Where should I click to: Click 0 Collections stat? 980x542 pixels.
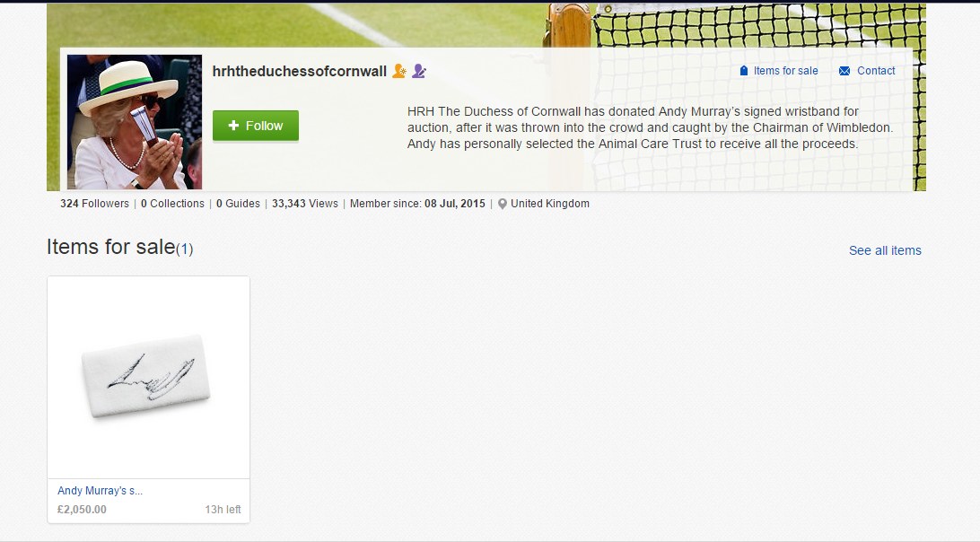pos(172,204)
